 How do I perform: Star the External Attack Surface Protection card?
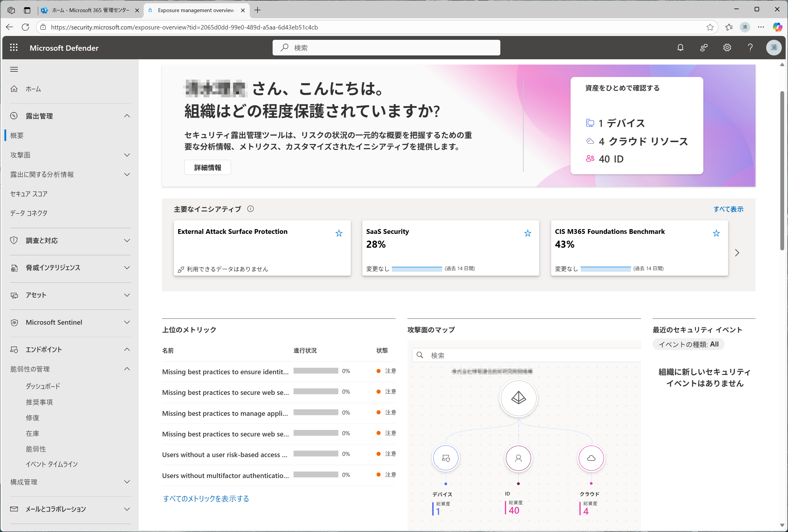tap(339, 233)
